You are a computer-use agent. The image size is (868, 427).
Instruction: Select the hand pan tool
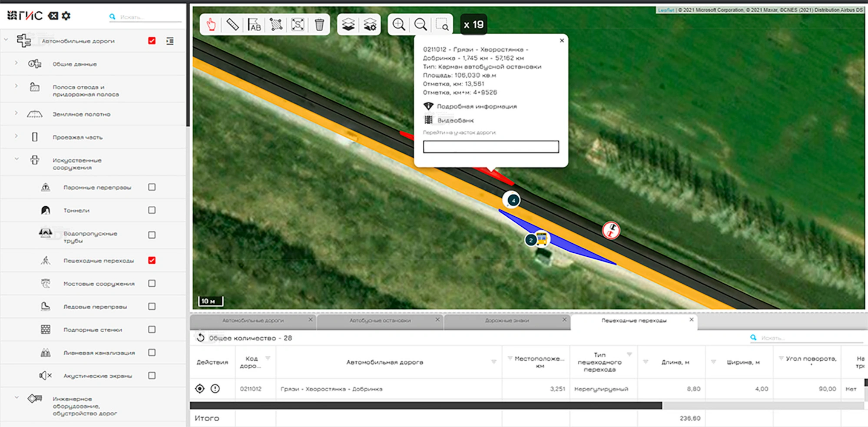coord(211,25)
